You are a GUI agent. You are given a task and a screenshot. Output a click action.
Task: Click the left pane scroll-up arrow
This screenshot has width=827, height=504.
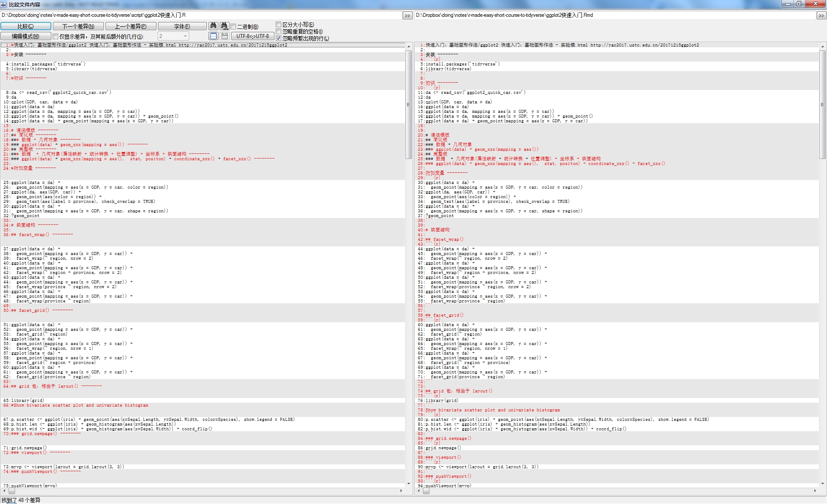pos(408,46)
